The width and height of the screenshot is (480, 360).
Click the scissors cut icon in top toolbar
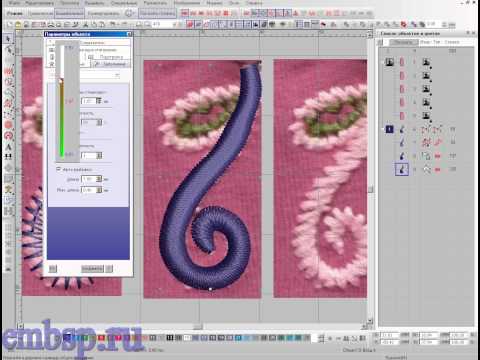(85, 24)
